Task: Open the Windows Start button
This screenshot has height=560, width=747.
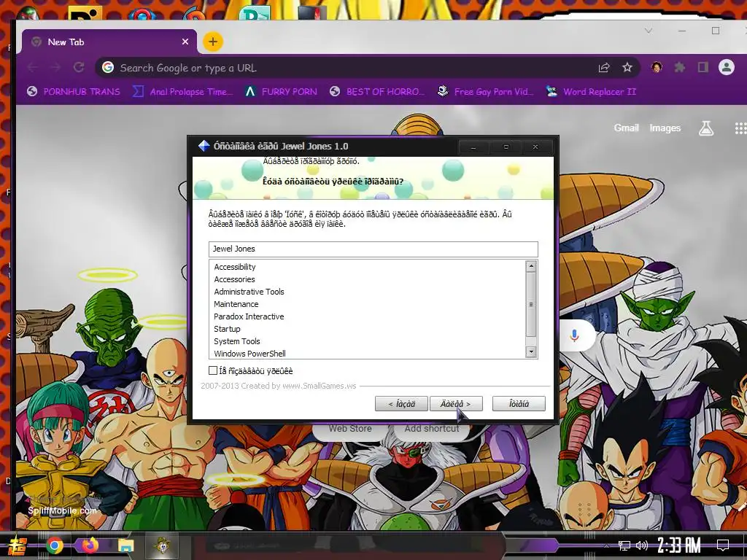Action: pos(18,545)
